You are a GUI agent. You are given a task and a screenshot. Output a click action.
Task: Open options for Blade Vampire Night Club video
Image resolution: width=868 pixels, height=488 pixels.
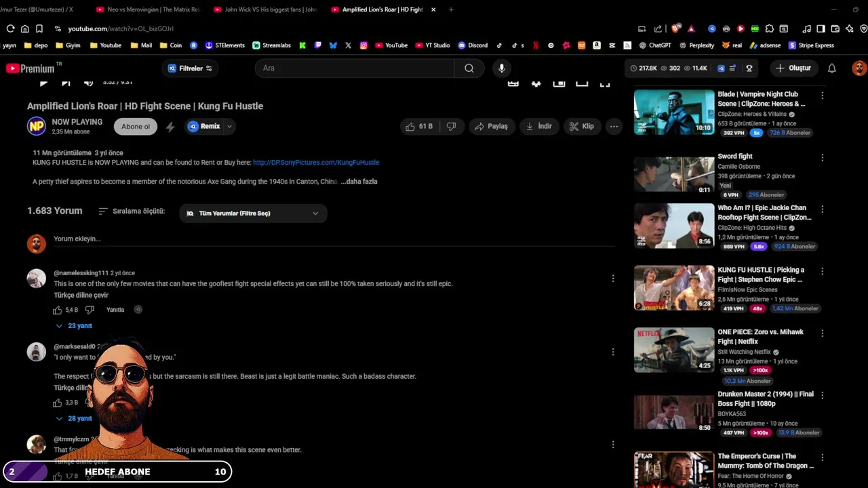click(x=822, y=96)
